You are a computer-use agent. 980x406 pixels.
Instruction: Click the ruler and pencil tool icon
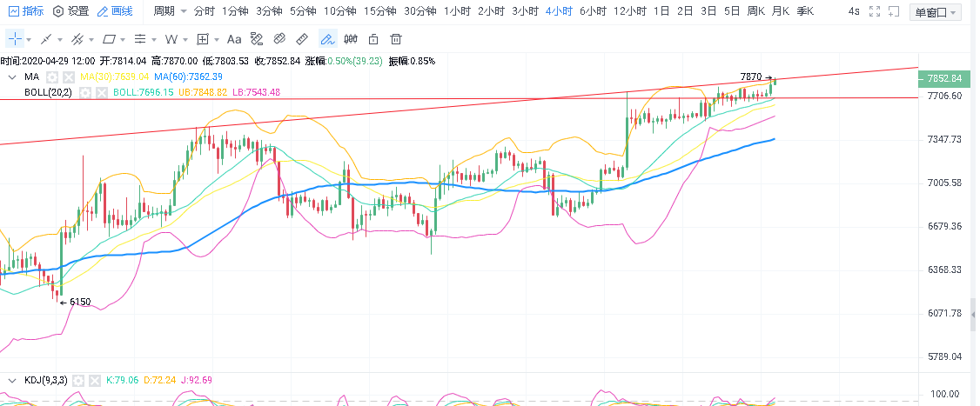(256, 39)
